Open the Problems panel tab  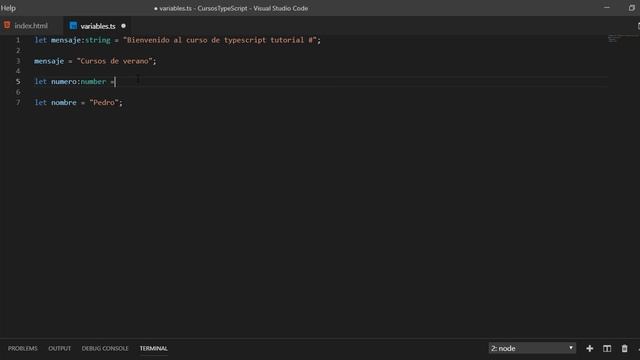[22, 348]
